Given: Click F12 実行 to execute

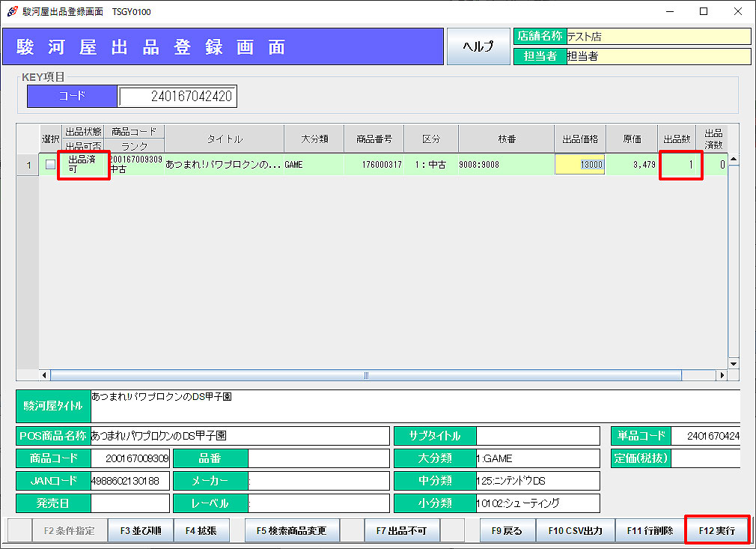Looking at the screenshot, I should [716, 530].
